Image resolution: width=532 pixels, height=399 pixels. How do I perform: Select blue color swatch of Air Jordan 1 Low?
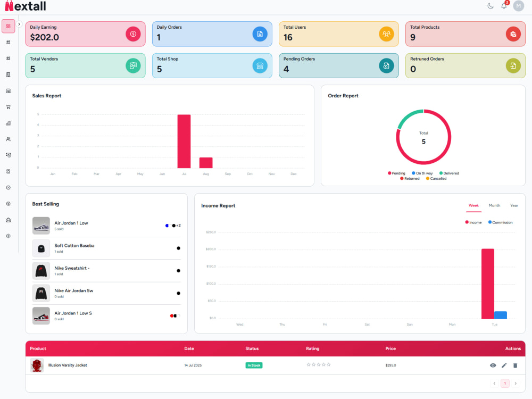(x=167, y=226)
